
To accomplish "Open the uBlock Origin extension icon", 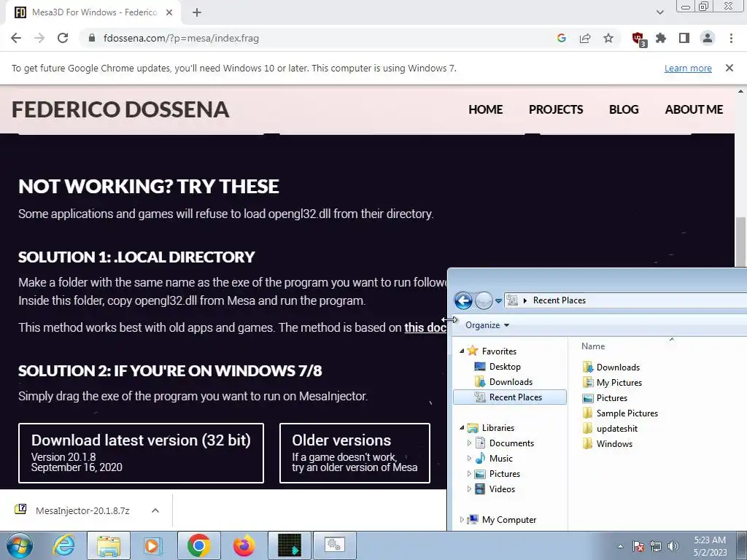I will (638, 39).
